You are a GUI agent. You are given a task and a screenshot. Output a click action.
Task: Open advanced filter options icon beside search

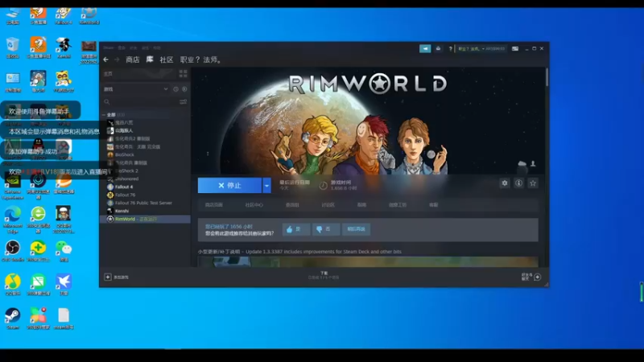coord(184,102)
